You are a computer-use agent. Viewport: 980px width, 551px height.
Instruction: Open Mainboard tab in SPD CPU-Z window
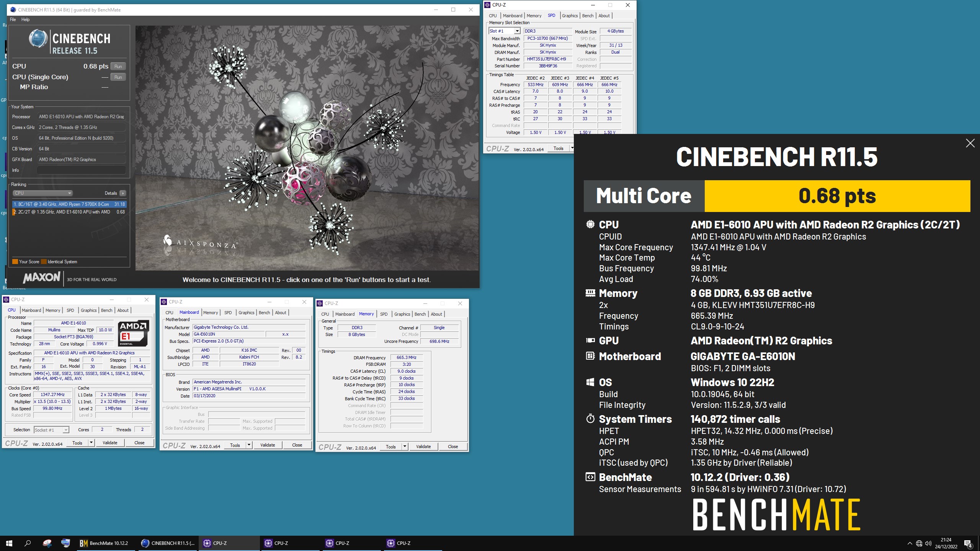pos(512,16)
